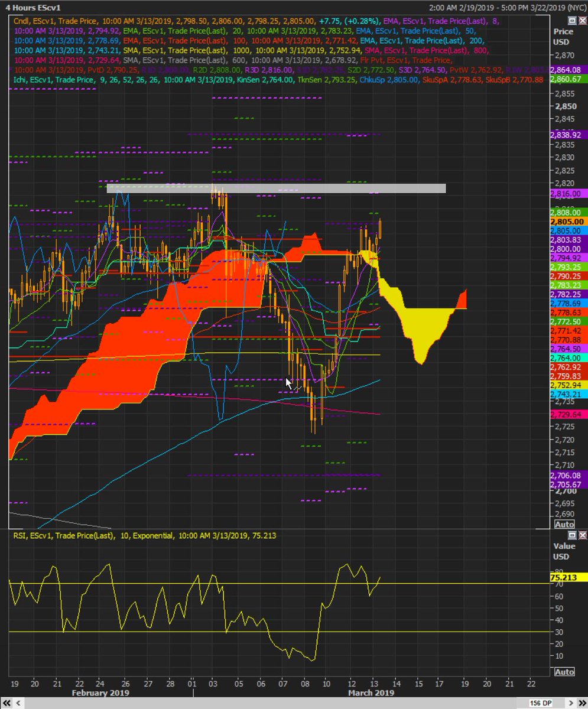588x709 pixels.
Task: Click the blue 2,743.21 EMA axis label
Action: click(x=568, y=394)
